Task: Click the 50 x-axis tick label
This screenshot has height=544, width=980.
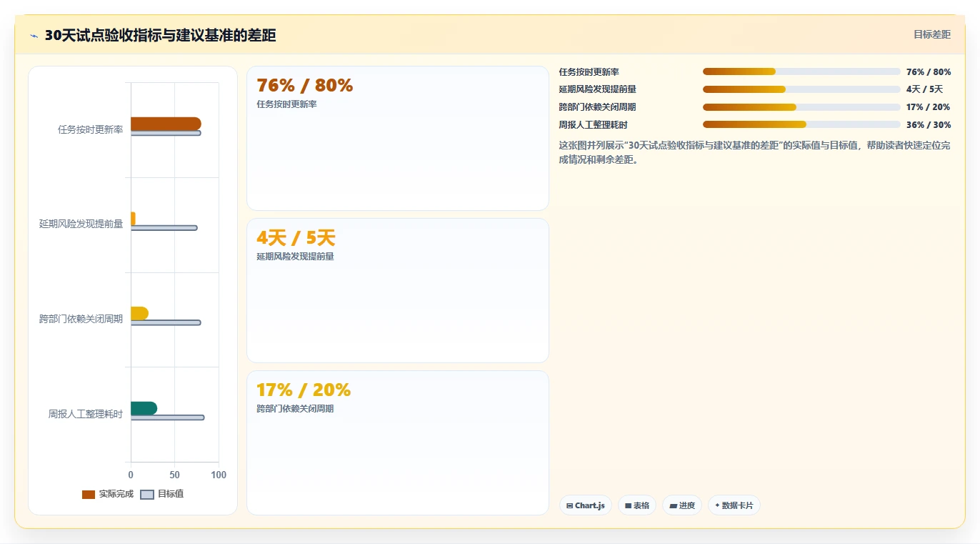Action: [175, 475]
